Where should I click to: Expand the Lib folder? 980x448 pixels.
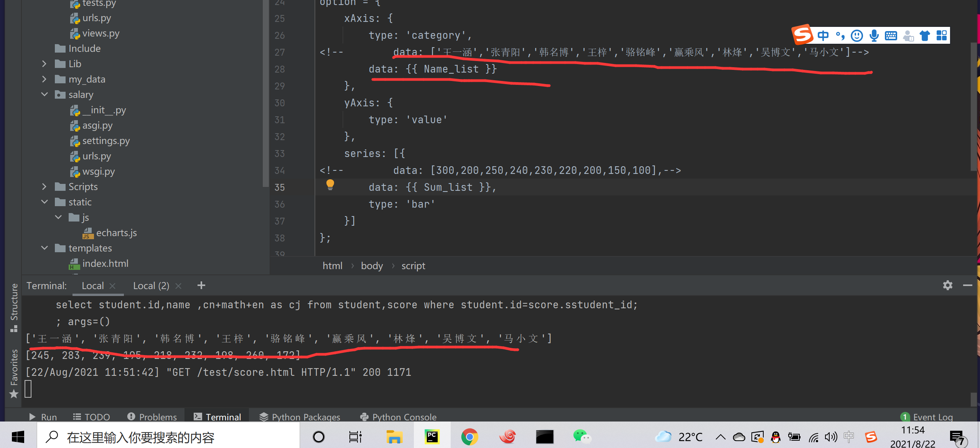44,64
